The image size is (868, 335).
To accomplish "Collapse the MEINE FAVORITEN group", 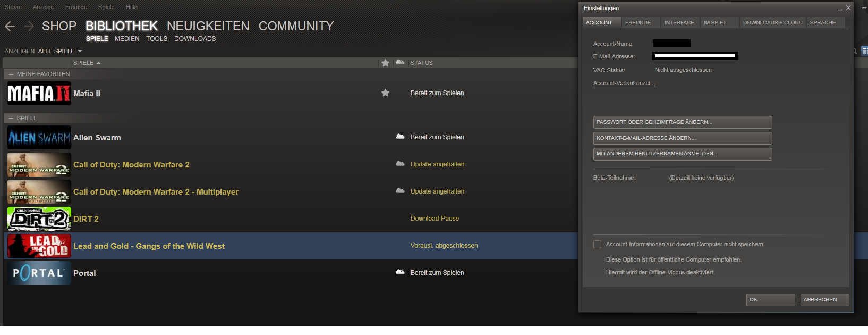I will click(x=11, y=74).
